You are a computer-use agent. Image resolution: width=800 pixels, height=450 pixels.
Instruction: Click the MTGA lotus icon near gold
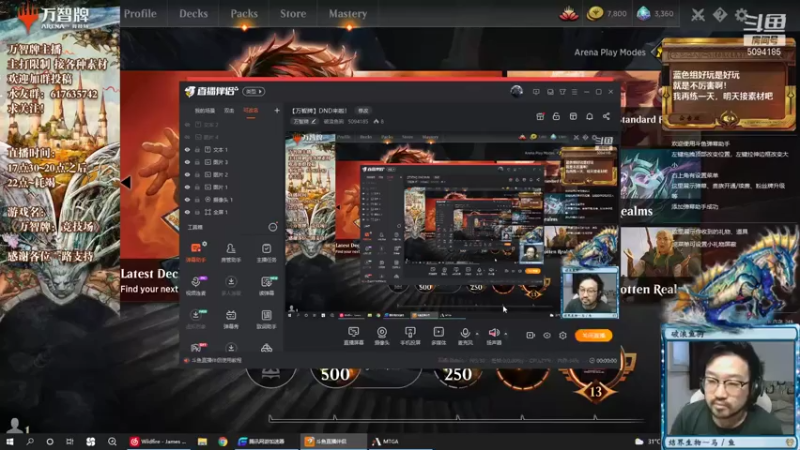[568, 14]
